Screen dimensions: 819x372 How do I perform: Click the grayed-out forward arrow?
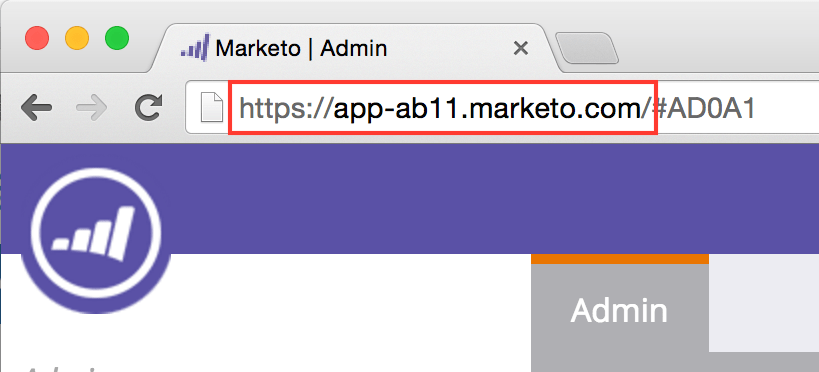pos(91,109)
